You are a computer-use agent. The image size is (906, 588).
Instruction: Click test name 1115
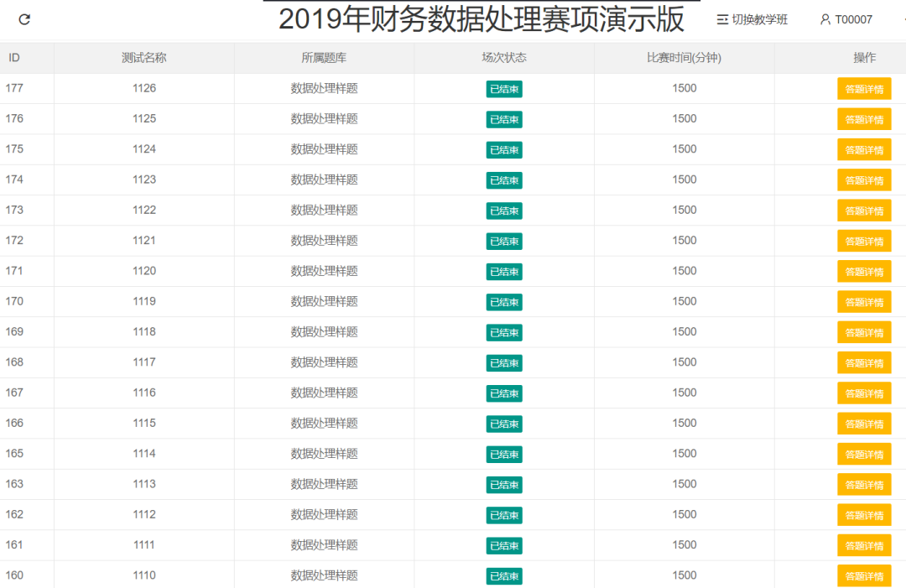pos(144,424)
